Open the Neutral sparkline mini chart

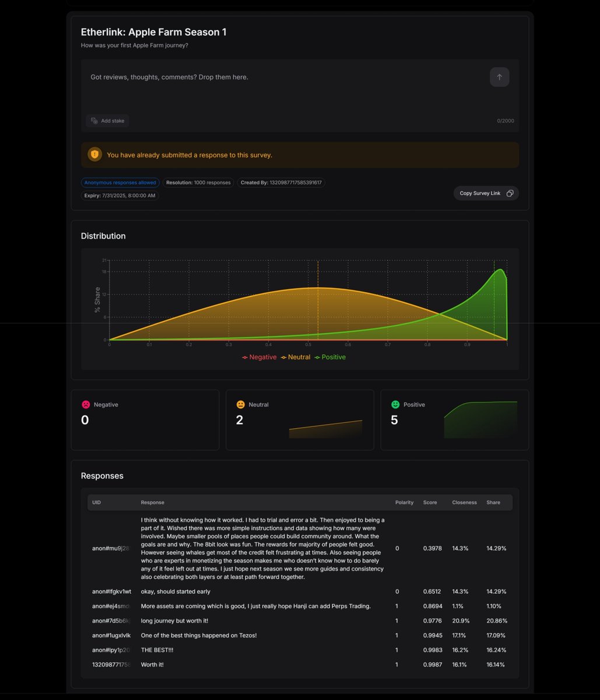click(325, 429)
